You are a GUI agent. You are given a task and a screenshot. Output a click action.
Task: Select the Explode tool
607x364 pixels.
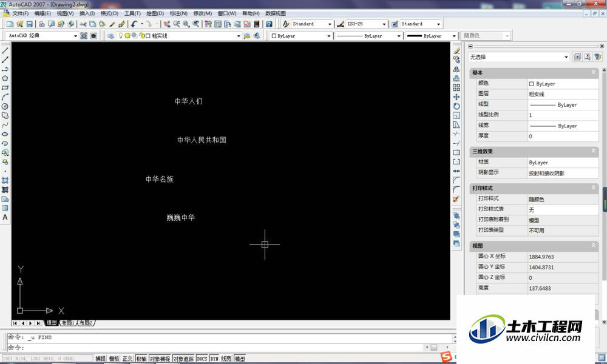pyautogui.click(x=456, y=199)
